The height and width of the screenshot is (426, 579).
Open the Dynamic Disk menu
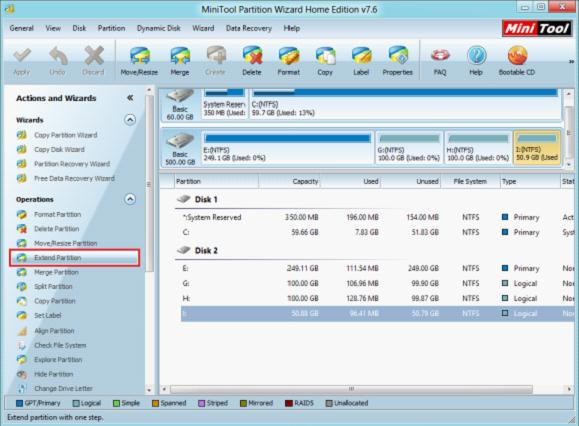tap(158, 28)
